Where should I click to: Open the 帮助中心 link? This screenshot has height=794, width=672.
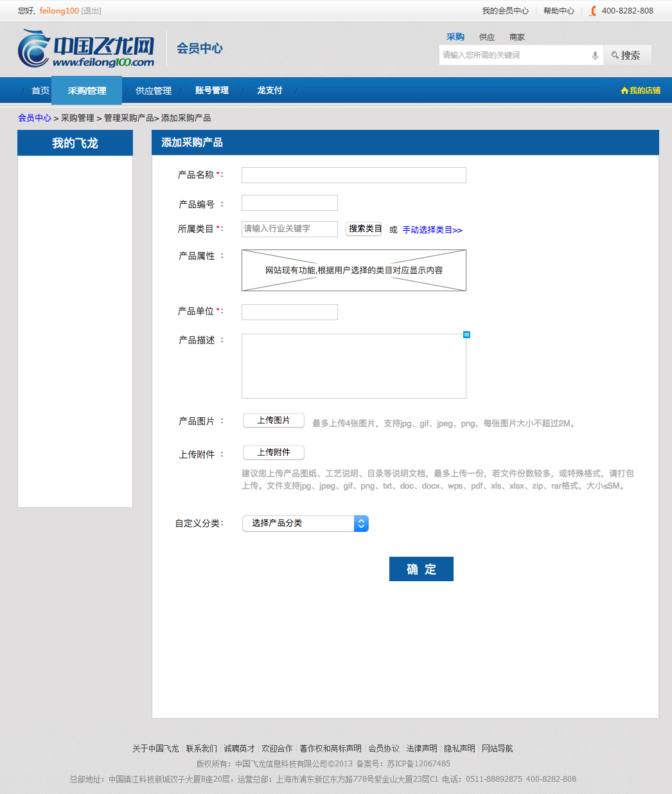[x=559, y=11]
